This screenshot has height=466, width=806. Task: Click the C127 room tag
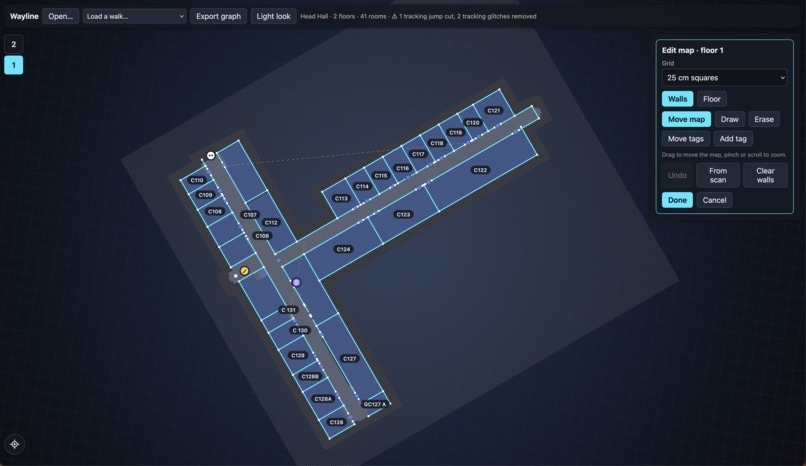click(350, 359)
